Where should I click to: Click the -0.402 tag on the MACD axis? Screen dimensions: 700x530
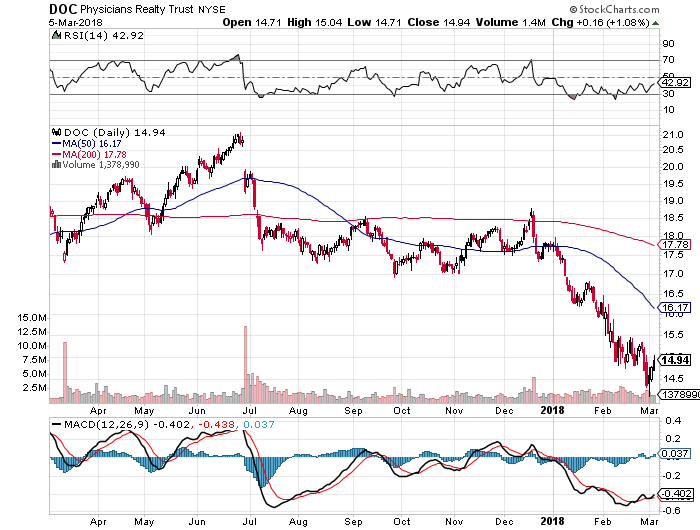(677, 494)
